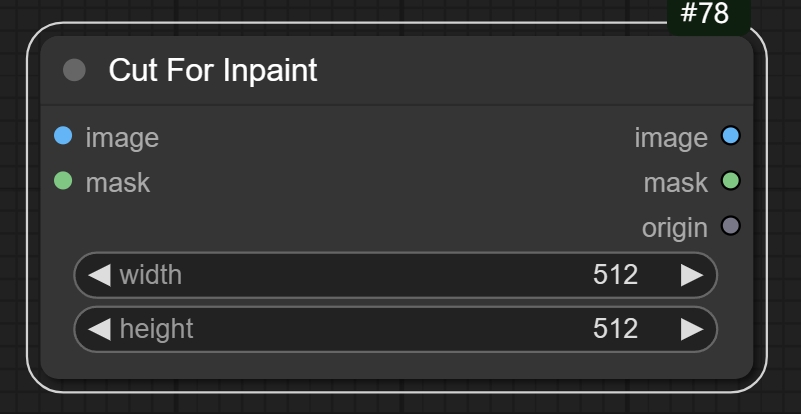Click the width field label

point(151,275)
